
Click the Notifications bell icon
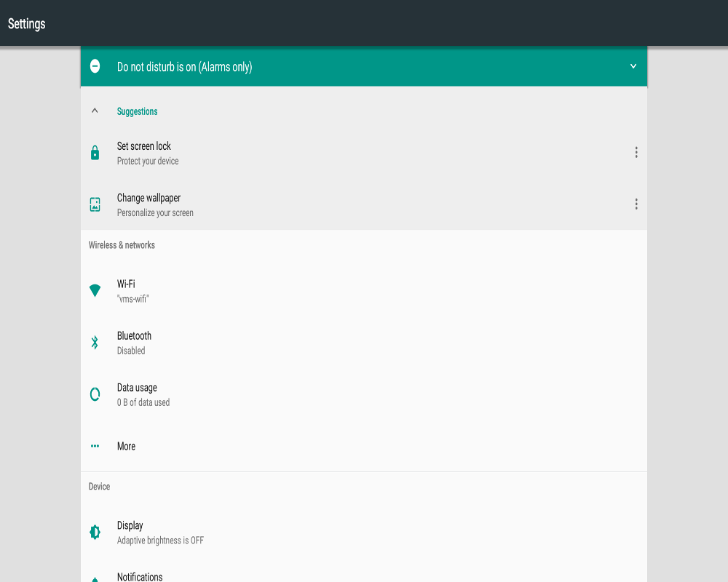95,578
